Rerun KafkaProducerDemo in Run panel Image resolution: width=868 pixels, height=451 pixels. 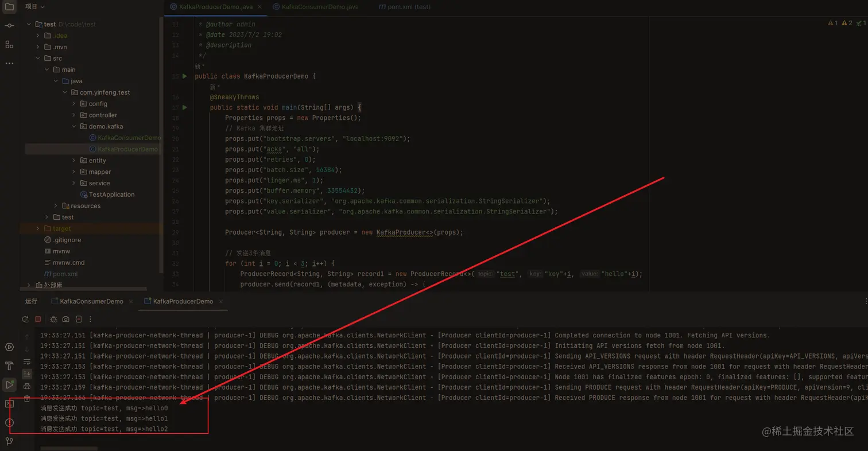(x=25, y=319)
